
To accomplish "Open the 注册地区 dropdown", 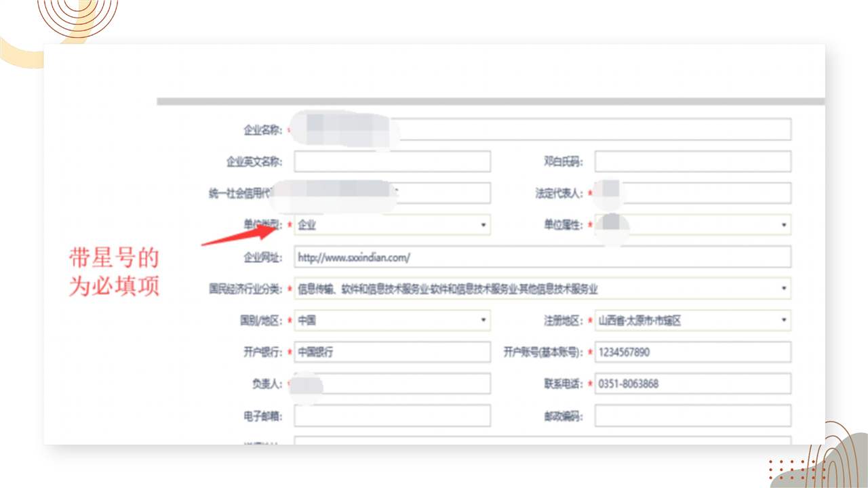I will [692, 321].
